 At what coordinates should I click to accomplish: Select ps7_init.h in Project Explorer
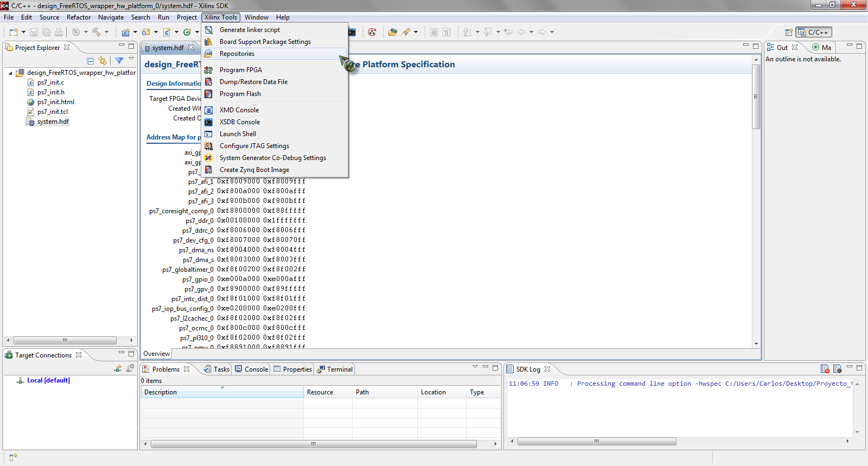coord(50,92)
